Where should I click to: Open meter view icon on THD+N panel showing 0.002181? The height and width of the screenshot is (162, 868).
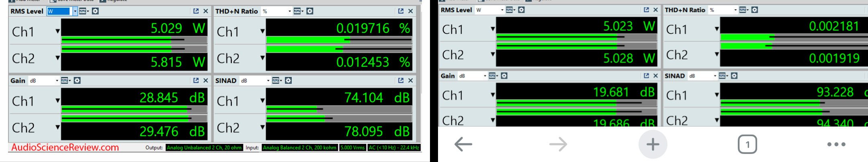click(x=743, y=10)
